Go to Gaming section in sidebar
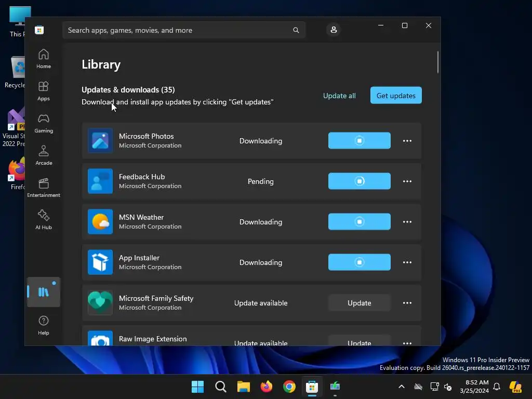 pos(44,124)
